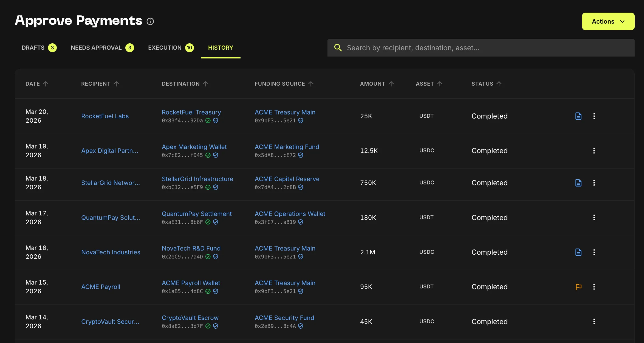Open the Execution tab

(171, 48)
